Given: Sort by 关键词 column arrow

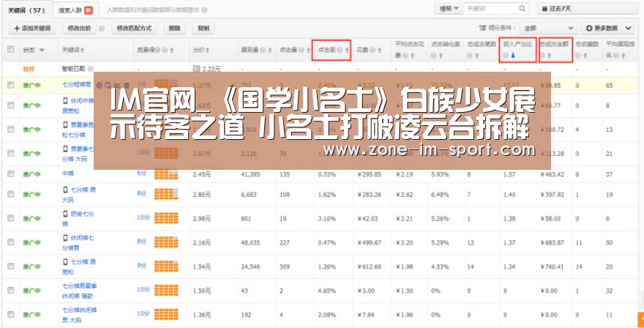Looking at the screenshot, I should (82, 50).
